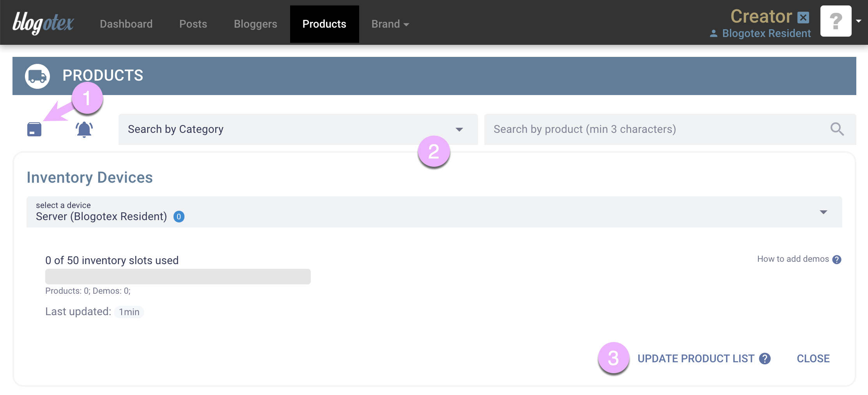Screen dimensions: 868x395
Task: Open the Inventory Devices panel icon
Action: click(34, 129)
